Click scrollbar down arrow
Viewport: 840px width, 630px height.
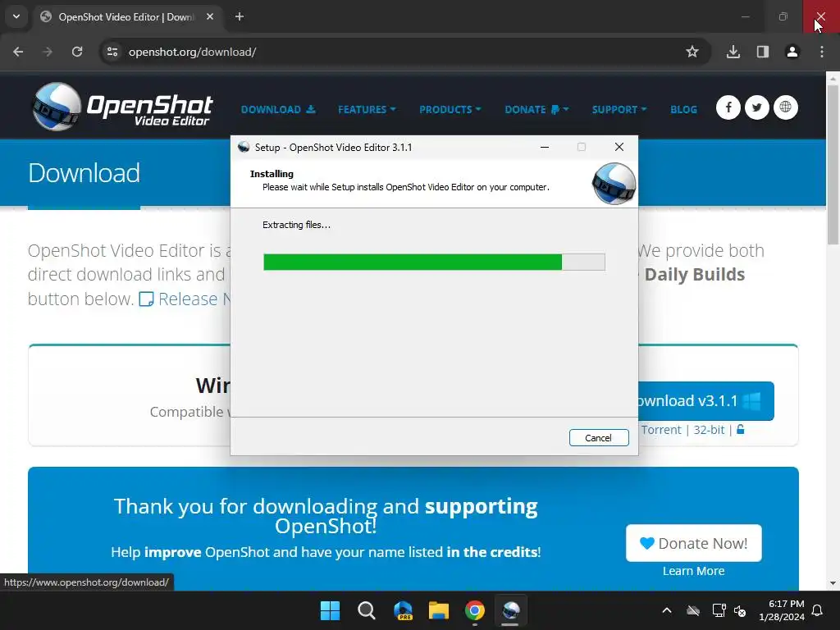pos(833,583)
